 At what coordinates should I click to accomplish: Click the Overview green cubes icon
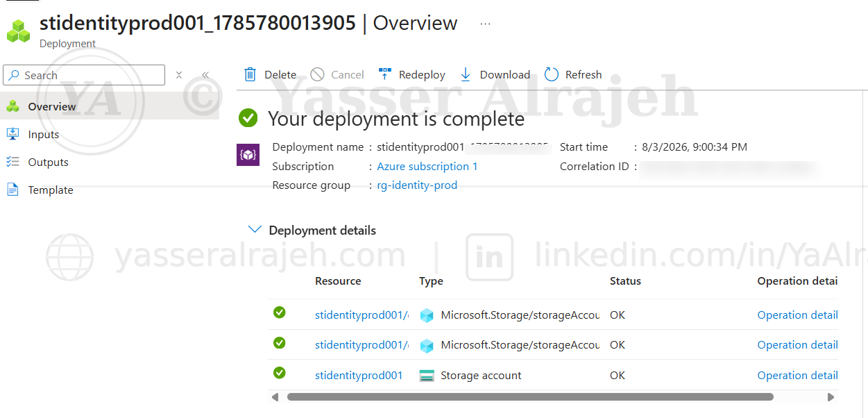12,106
